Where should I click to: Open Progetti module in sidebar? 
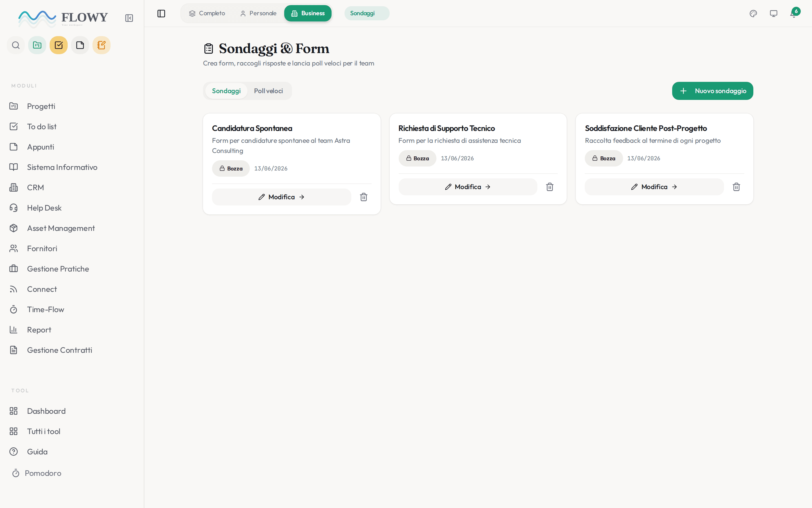72,106
